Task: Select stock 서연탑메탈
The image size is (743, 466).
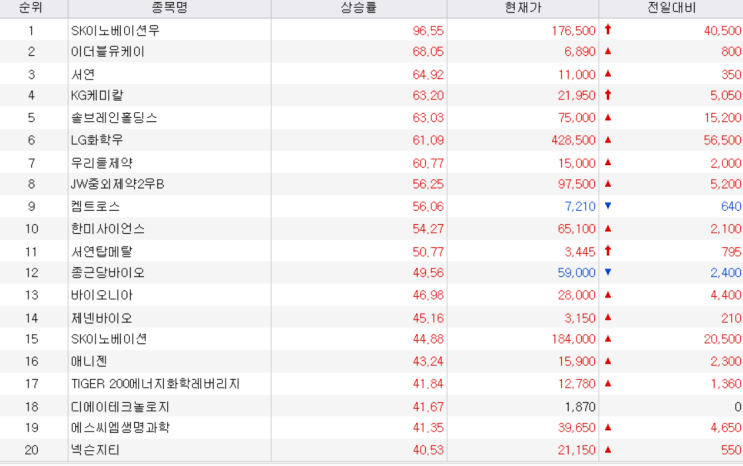Action: pyautogui.click(x=102, y=252)
